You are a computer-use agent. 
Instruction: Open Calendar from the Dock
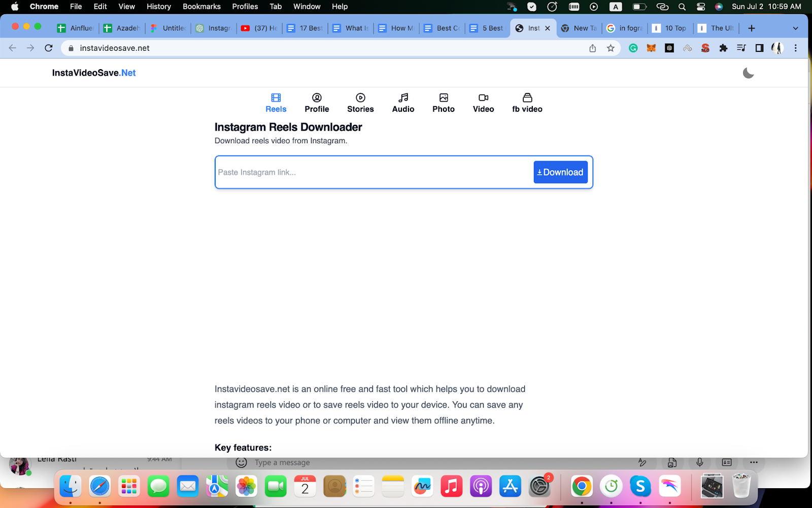[x=305, y=486]
